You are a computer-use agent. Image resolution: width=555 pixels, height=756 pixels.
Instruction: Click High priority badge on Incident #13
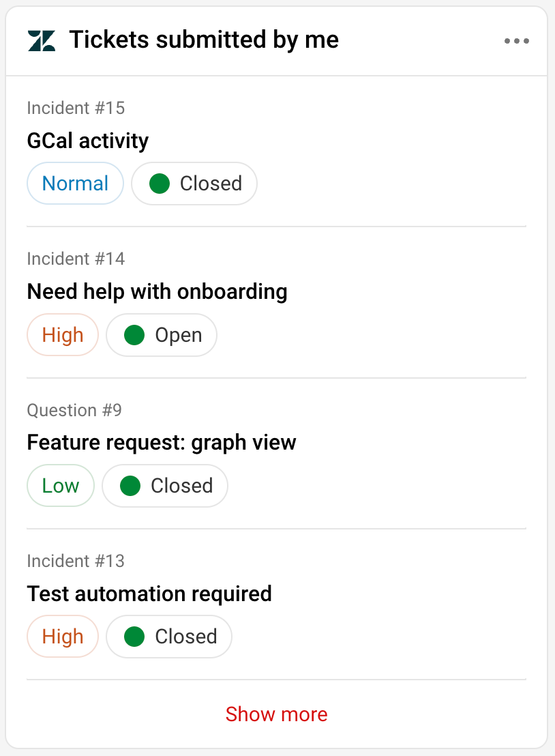(x=63, y=637)
